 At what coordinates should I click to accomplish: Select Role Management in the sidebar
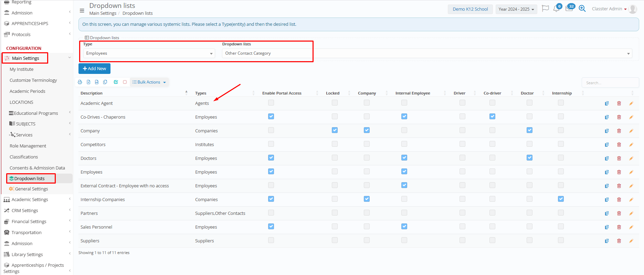point(28,146)
